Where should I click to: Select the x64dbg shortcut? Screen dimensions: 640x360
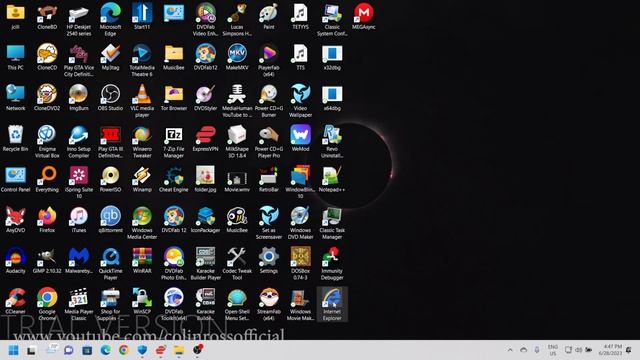tap(332, 98)
